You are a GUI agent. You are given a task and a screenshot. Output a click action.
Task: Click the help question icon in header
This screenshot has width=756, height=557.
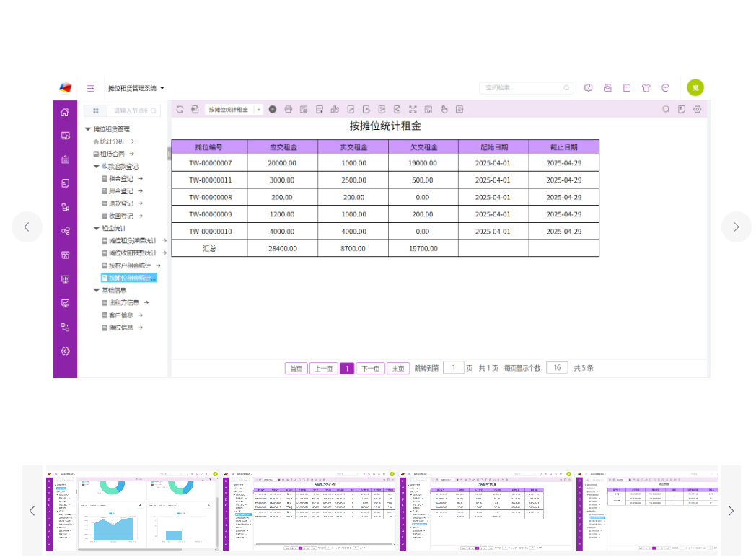tap(588, 88)
